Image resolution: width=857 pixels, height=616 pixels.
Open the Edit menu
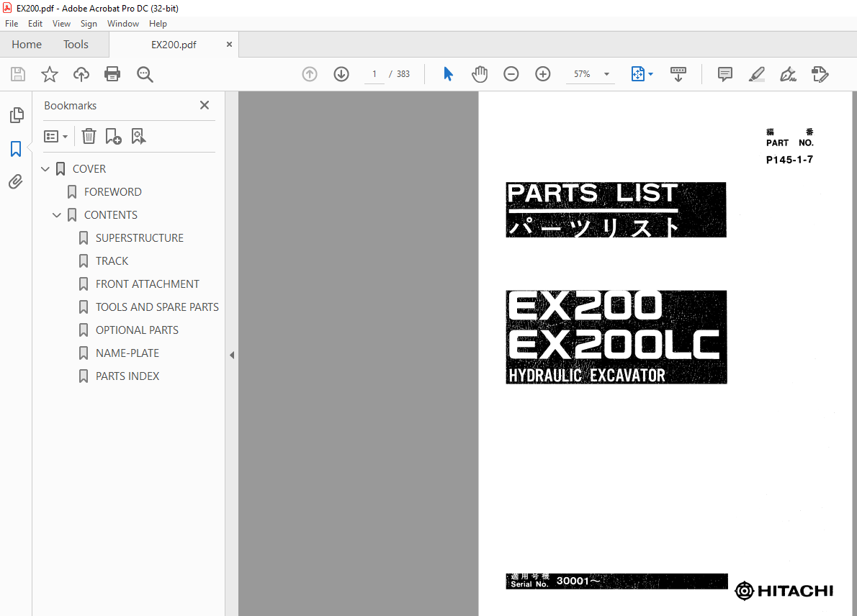(x=35, y=24)
